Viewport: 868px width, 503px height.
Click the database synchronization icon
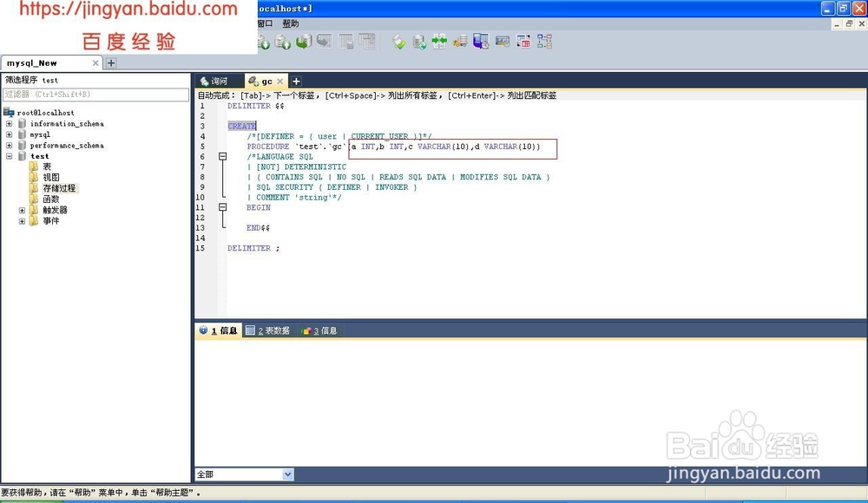438,41
